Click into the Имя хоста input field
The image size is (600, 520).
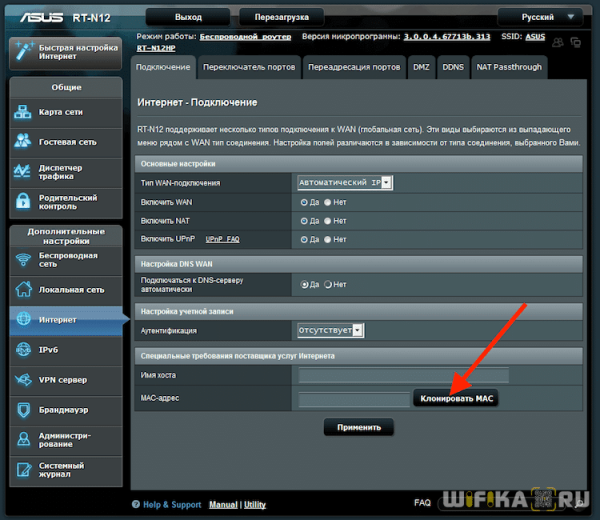tap(404, 375)
